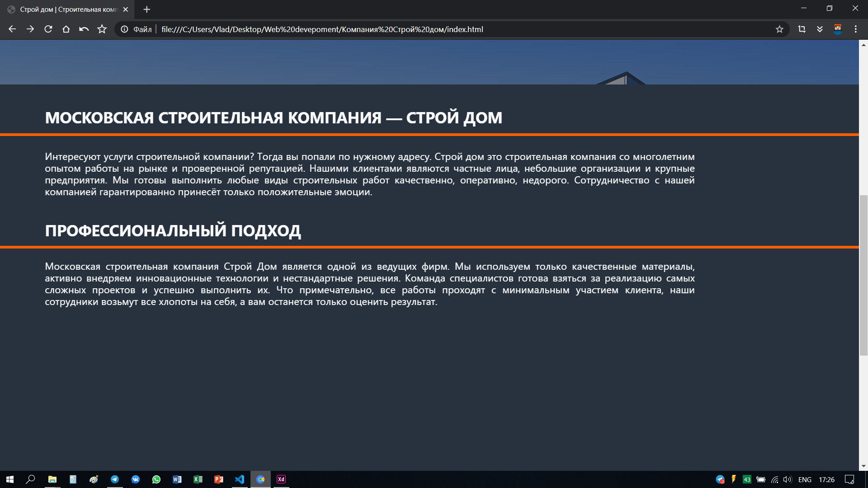Open the clock showing 17:26
This screenshot has width=868, height=488.
click(x=827, y=479)
